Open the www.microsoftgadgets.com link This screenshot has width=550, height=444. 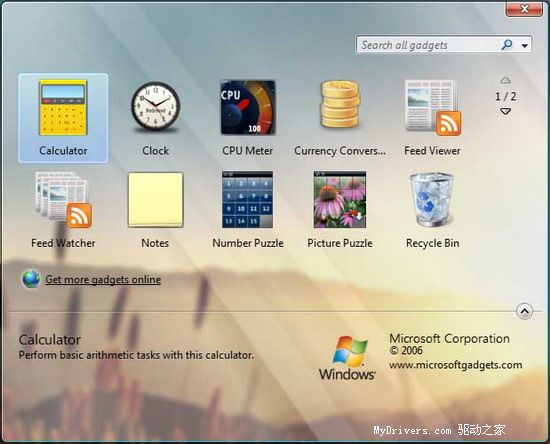tap(456, 365)
